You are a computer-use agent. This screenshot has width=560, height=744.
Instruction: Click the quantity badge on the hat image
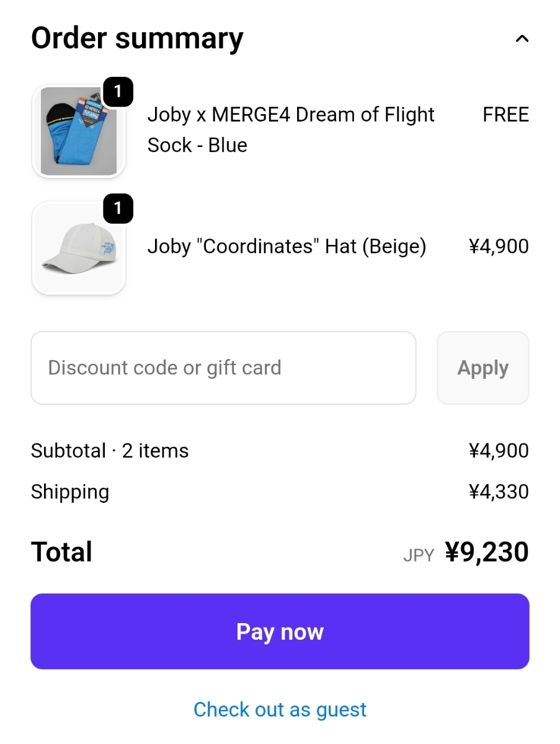[x=118, y=209]
